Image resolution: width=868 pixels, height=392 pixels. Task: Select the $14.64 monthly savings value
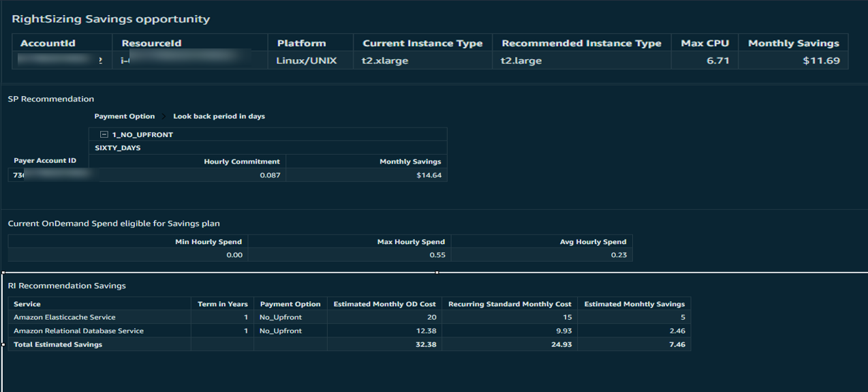click(429, 175)
